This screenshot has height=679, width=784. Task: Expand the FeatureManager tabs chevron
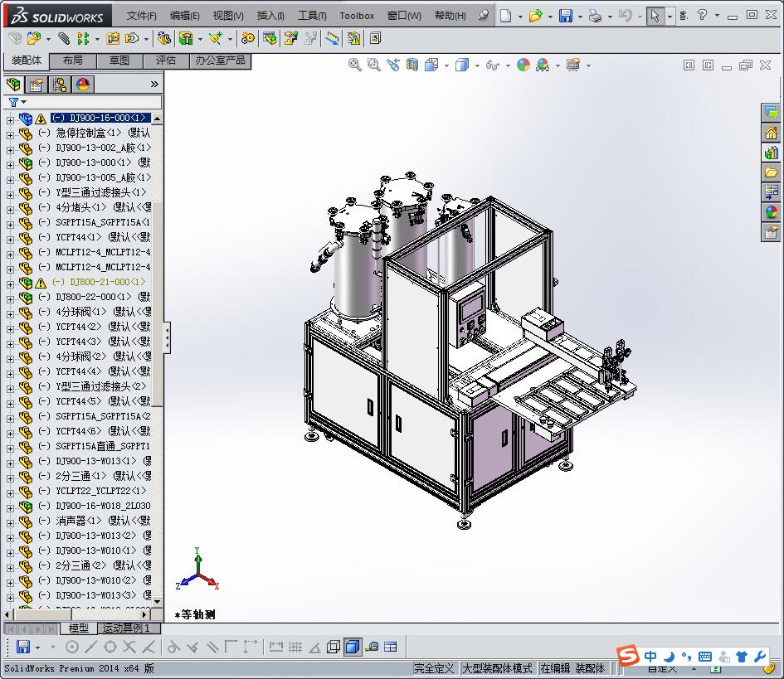click(x=154, y=85)
